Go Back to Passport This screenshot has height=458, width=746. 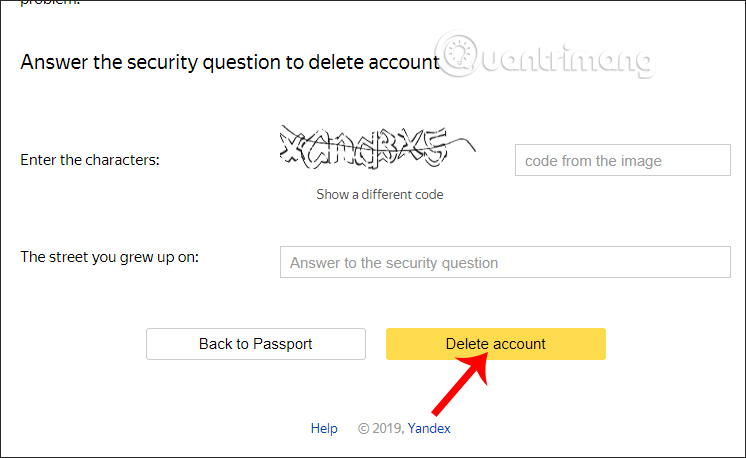pos(255,344)
